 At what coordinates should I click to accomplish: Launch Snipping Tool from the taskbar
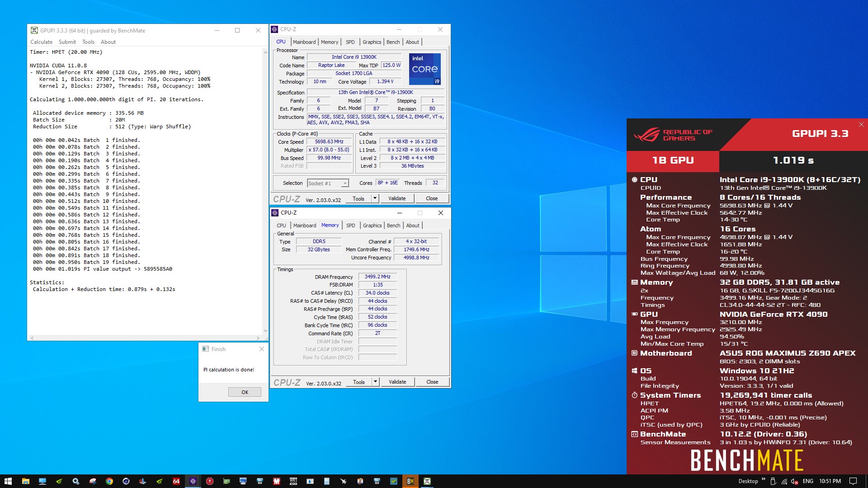[92, 481]
